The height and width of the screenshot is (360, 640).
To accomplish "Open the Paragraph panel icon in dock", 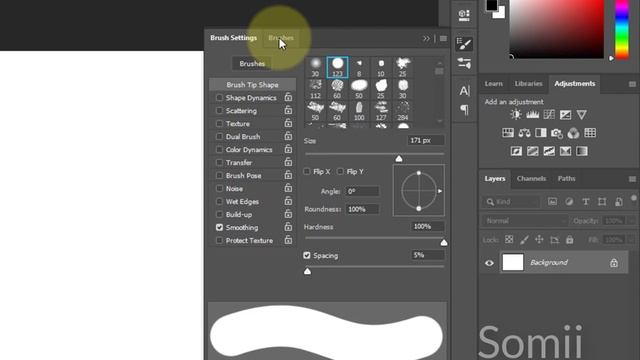I will click(x=464, y=109).
